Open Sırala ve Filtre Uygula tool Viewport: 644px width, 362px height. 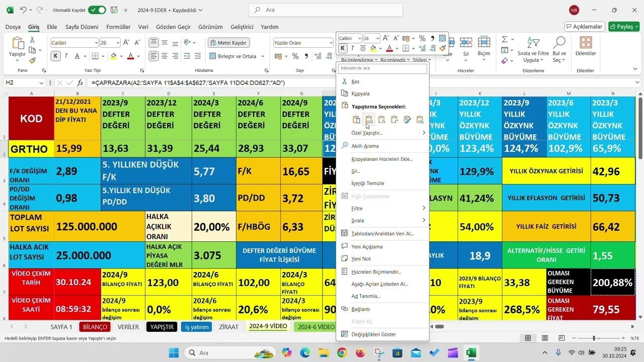click(533, 50)
